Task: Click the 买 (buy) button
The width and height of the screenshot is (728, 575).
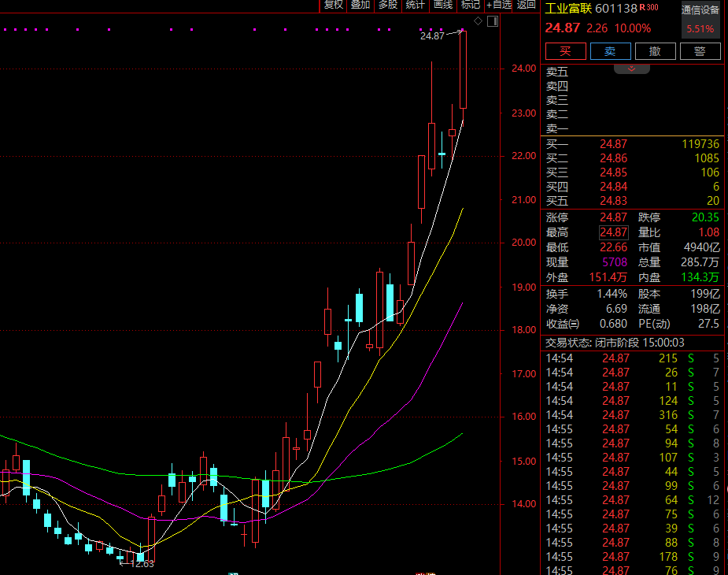Action: point(565,51)
